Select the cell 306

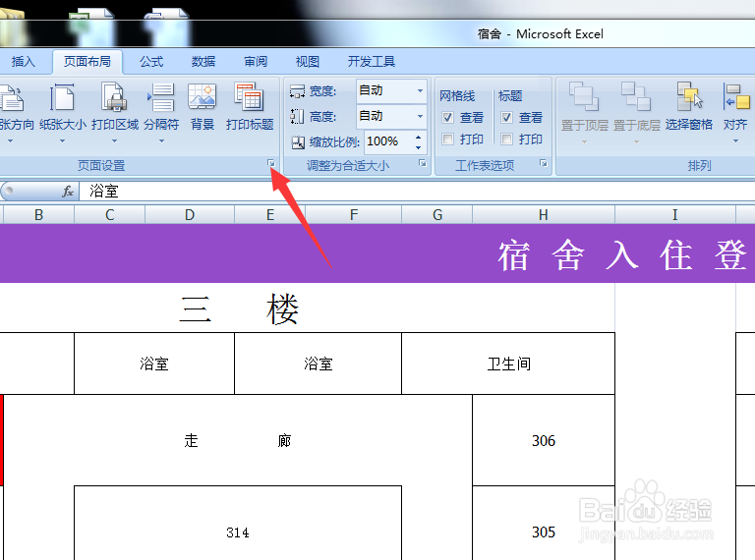coord(544,440)
